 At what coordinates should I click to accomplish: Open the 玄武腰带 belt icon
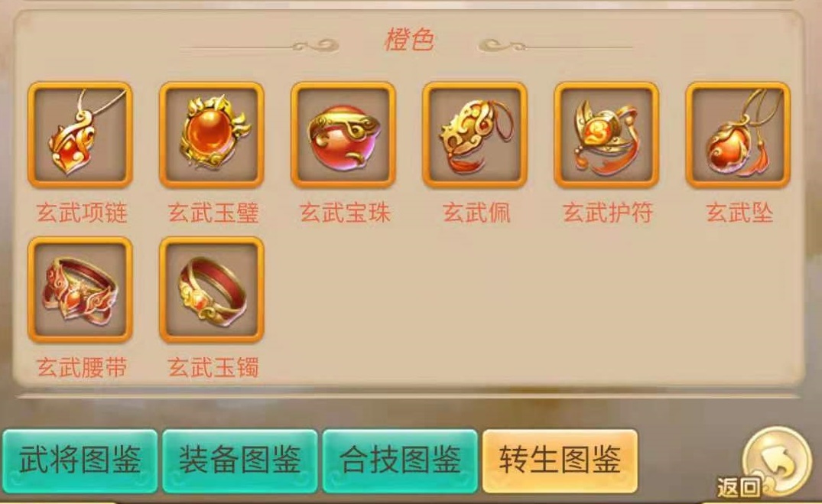coord(80,290)
